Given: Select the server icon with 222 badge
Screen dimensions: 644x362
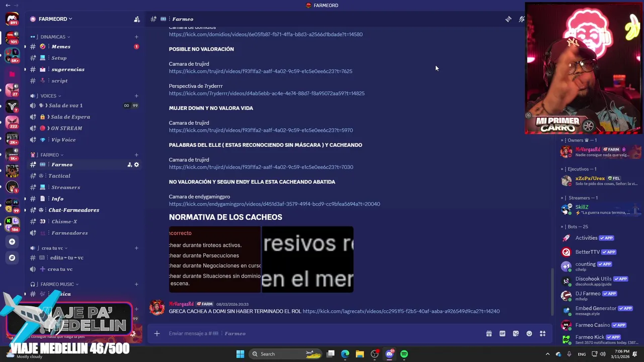Looking at the screenshot, I should pyautogui.click(x=12, y=122).
